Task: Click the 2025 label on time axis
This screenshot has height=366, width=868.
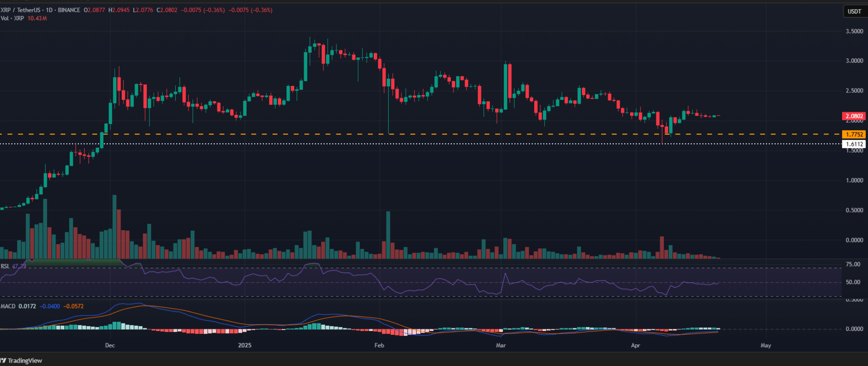Action: point(244,345)
